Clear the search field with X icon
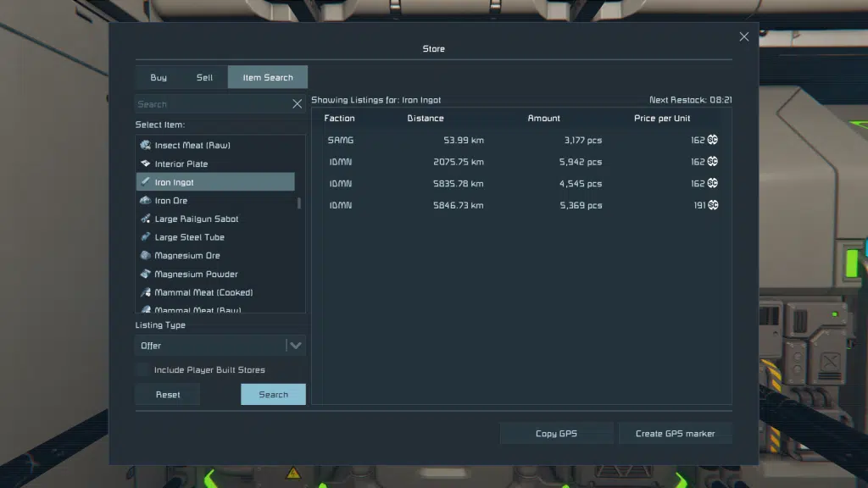The height and width of the screenshot is (488, 868). (x=298, y=104)
